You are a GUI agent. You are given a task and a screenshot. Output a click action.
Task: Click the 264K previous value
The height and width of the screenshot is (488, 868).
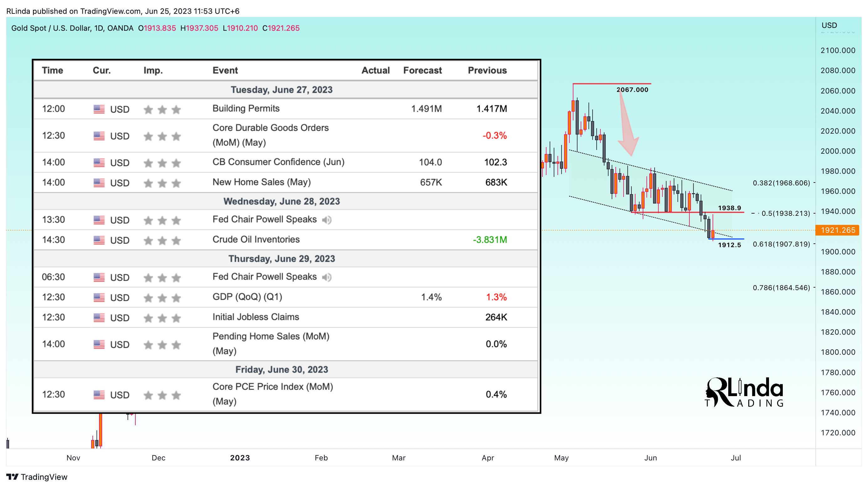click(496, 317)
